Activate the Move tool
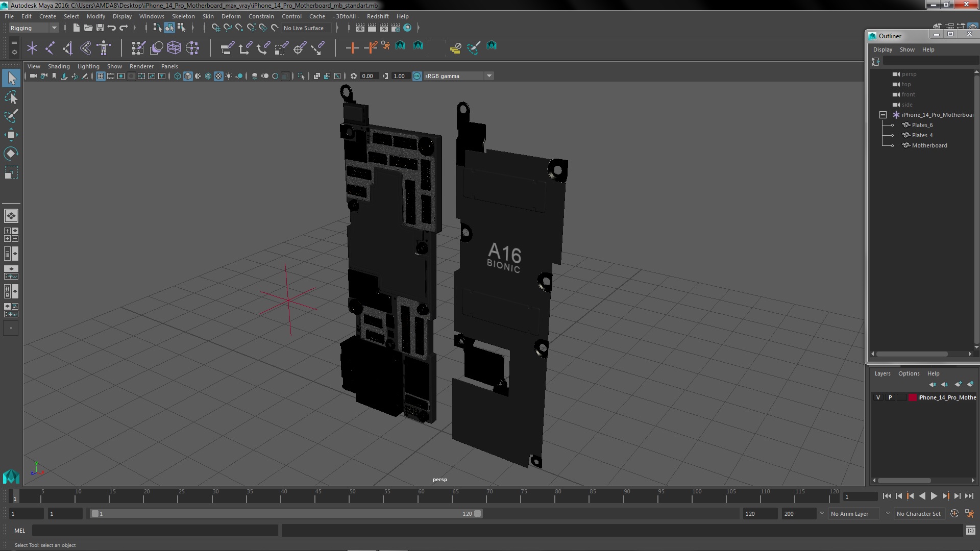Viewport: 980px width, 551px height. tap(11, 135)
